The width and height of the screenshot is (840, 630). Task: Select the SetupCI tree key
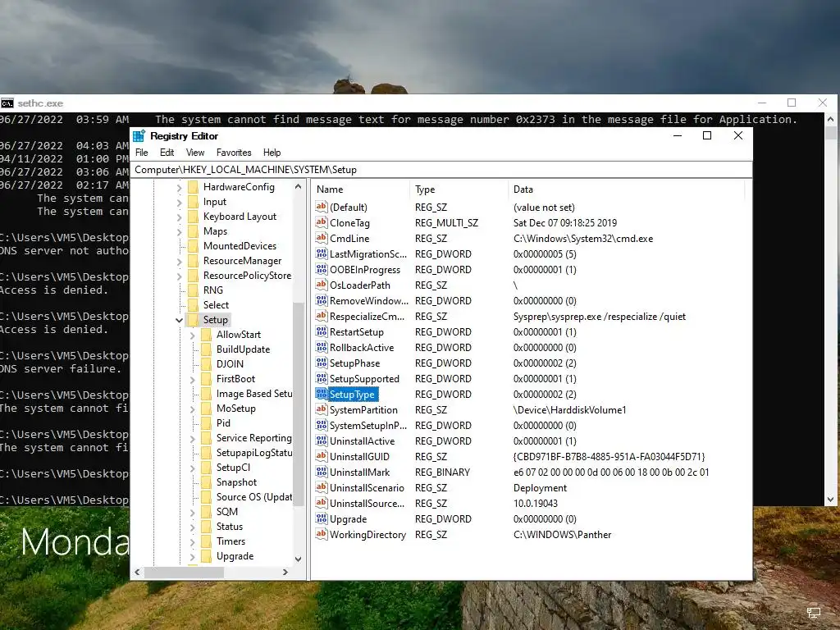click(x=233, y=467)
